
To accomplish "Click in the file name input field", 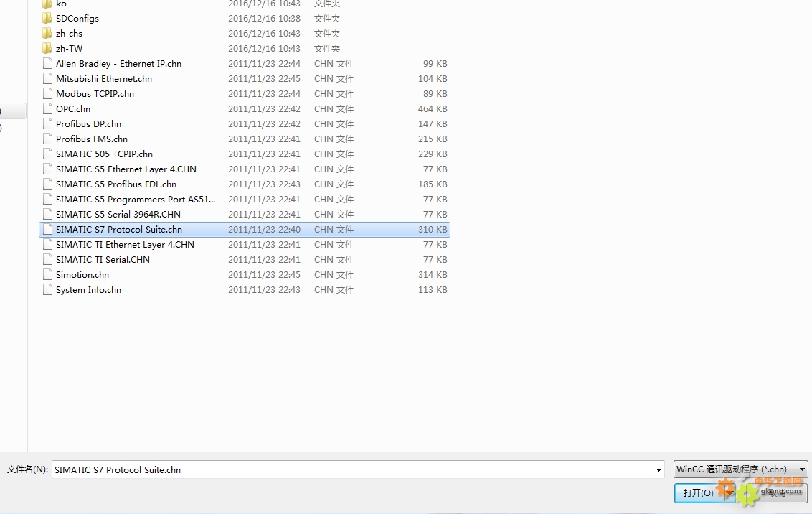I will (352, 470).
